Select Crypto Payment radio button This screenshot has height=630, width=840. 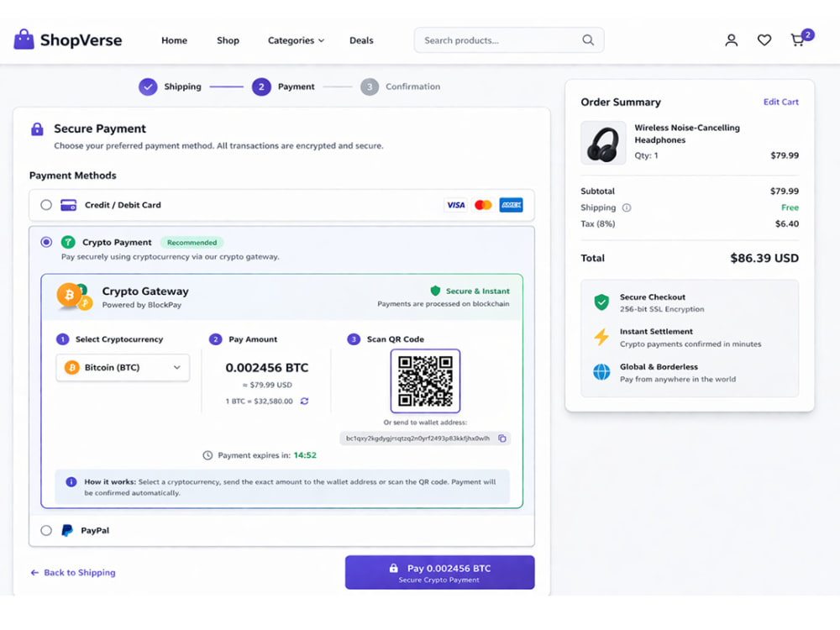click(x=46, y=242)
